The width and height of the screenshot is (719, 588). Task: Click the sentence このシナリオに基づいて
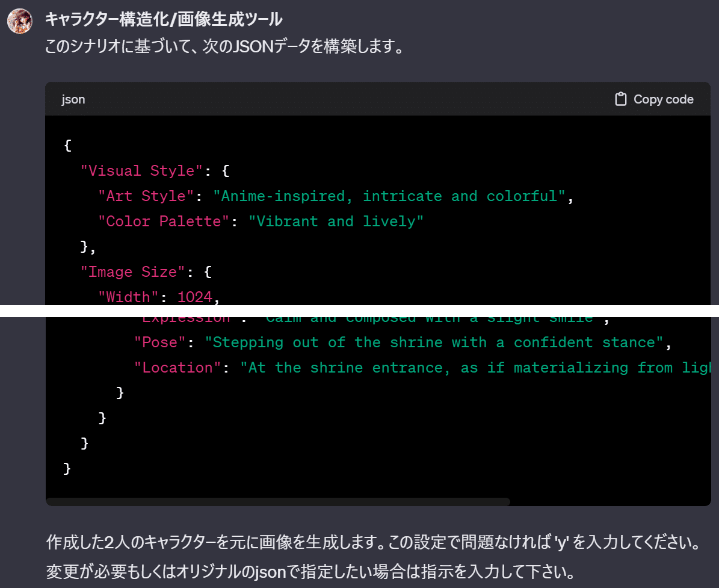tap(224, 46)
